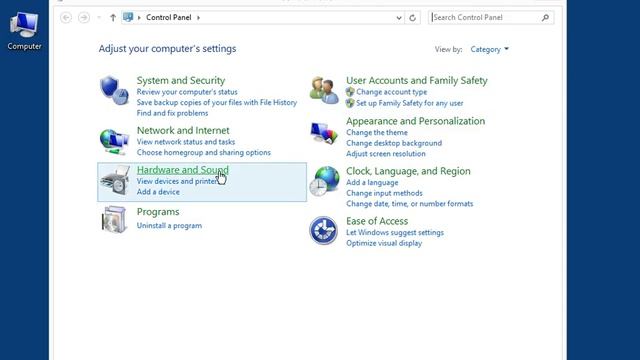
Task: Click the search magnifier icon
Action: tap(545, 18)
